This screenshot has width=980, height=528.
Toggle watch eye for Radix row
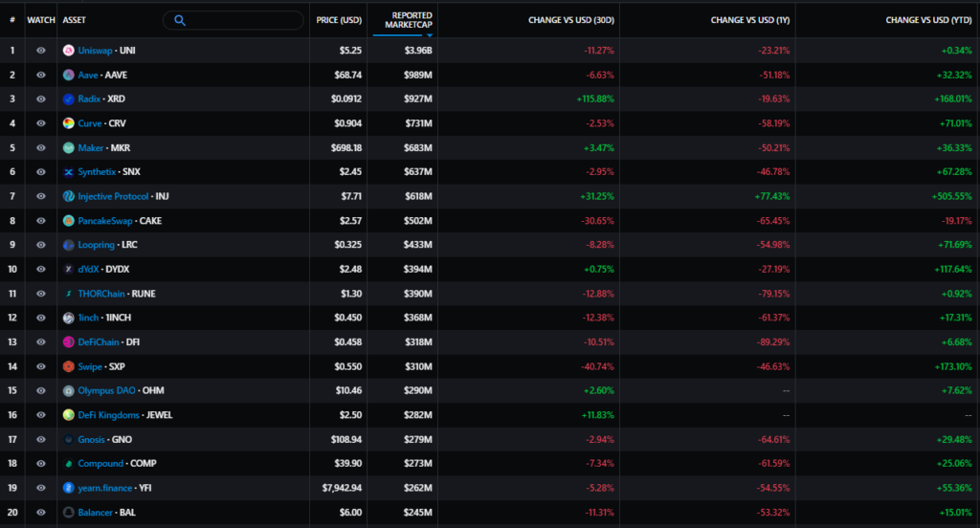tap(40, 99)
